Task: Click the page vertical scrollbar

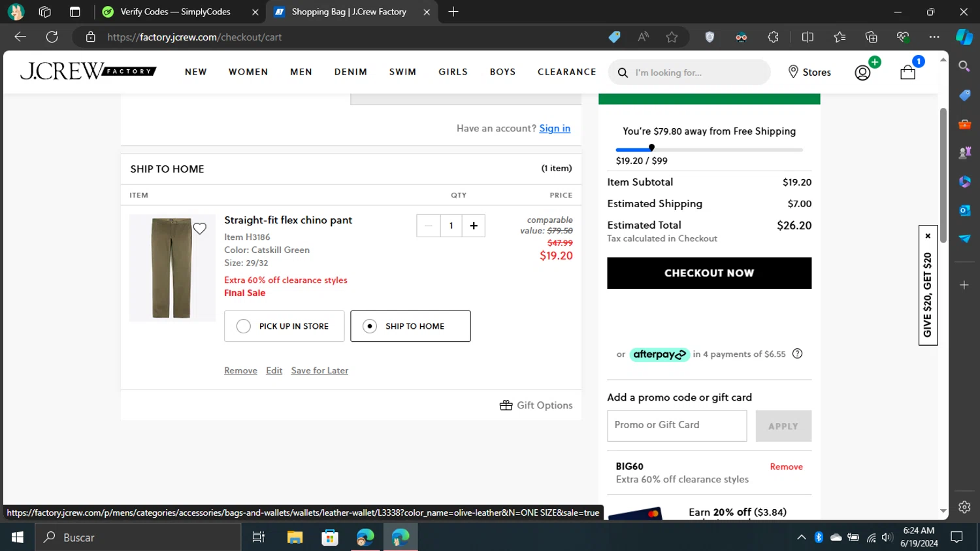Action: click(943, 176)
